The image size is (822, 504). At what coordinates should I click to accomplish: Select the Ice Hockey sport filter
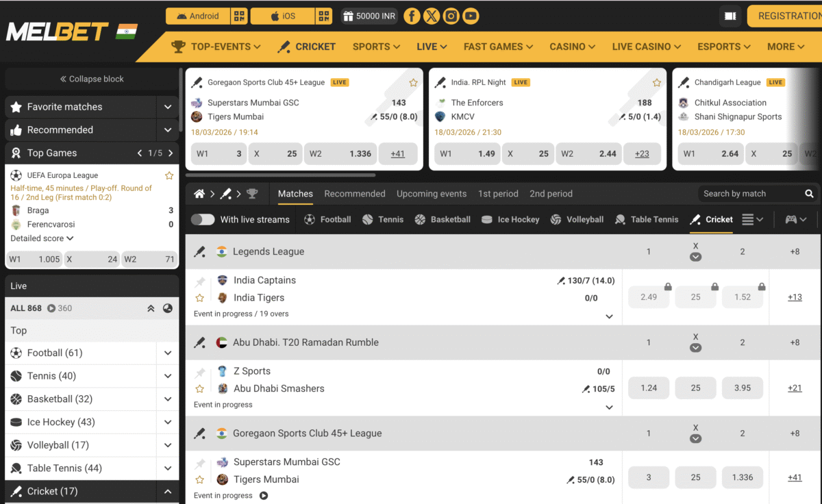point(510,220)
